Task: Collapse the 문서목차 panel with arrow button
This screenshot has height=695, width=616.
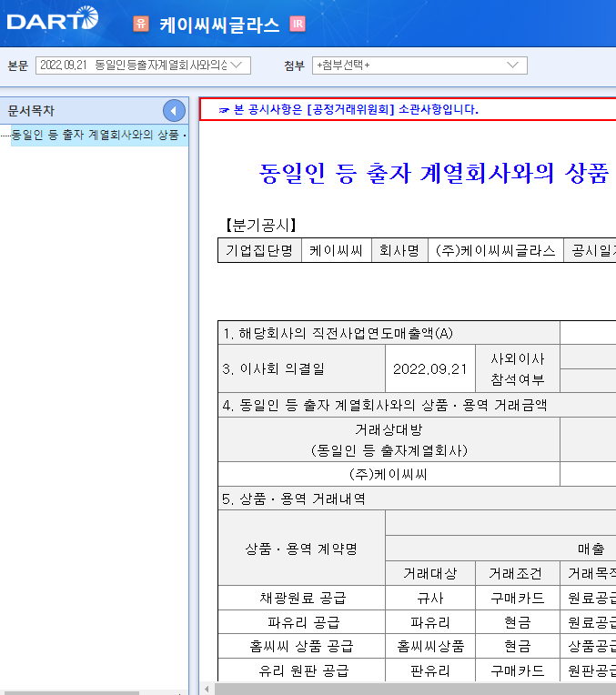Action: (x=174, y=111)
